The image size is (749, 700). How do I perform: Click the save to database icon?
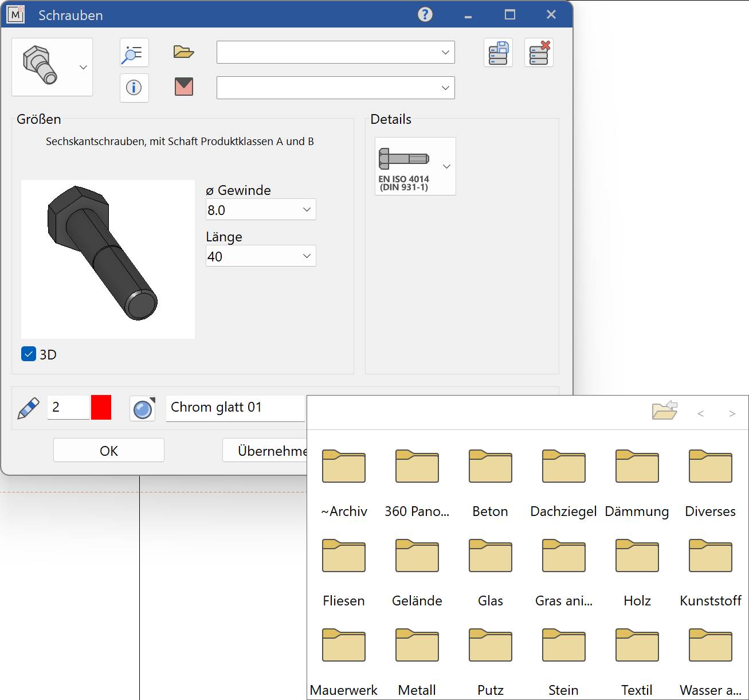click(x=498, y=53)
